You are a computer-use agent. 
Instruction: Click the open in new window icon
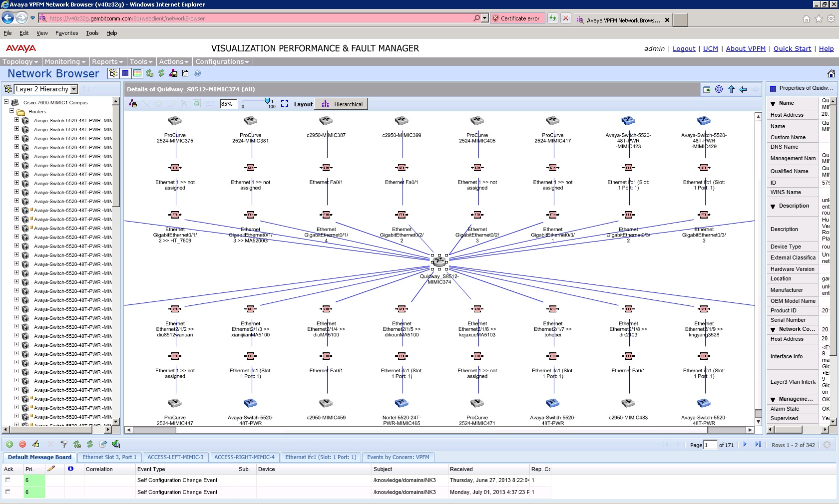tap(707, 89)
